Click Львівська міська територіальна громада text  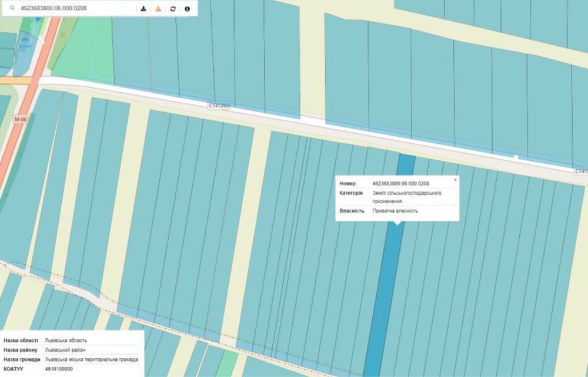92,359
